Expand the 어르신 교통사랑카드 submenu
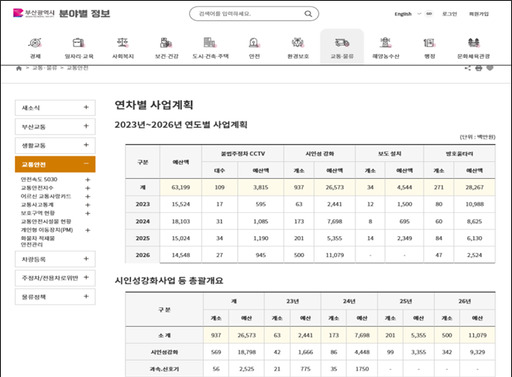Screen dimensions: 512x377 point(88,196)
